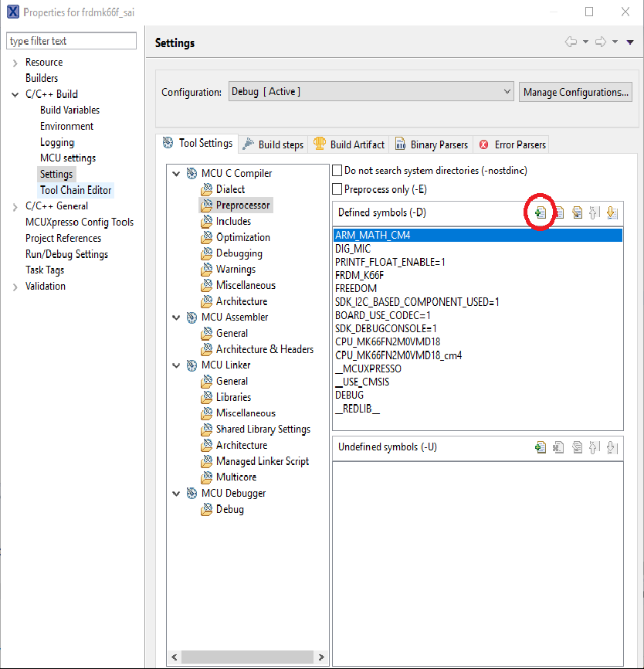Image resolution: width=644 pixels, height=669 pixels.
Task: Open MCU settings page
Action: [68, 158]
